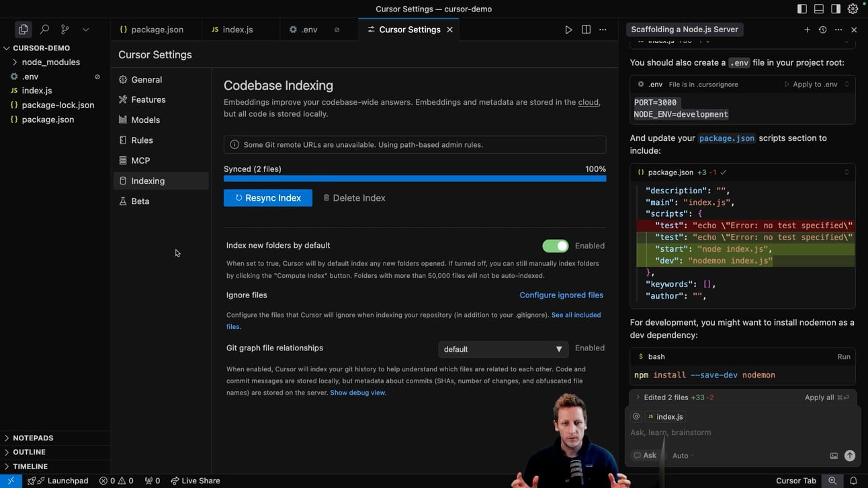Expand the OUTLINE section
Screen dimensions: 868x488
[x=55, y=452]
